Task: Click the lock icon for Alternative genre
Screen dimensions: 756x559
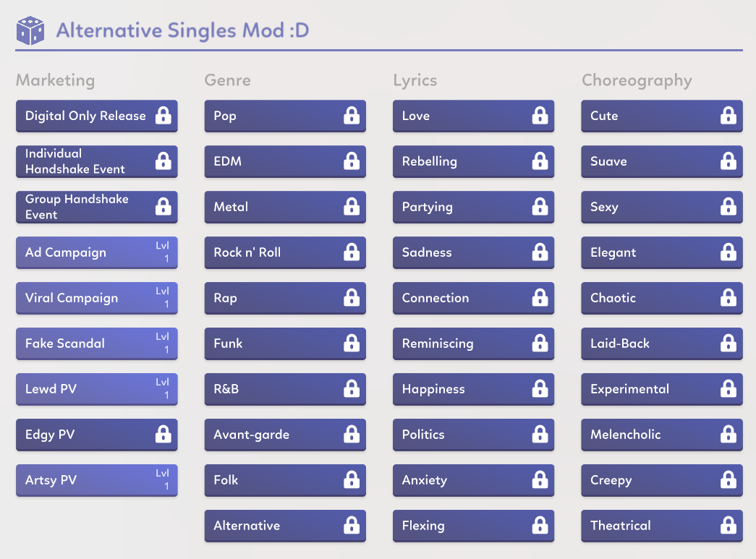Action: tap(352, 526)
